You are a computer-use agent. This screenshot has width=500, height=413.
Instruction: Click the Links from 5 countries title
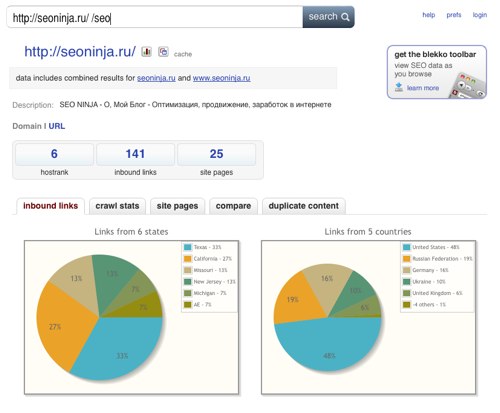[x=368, y=232]
